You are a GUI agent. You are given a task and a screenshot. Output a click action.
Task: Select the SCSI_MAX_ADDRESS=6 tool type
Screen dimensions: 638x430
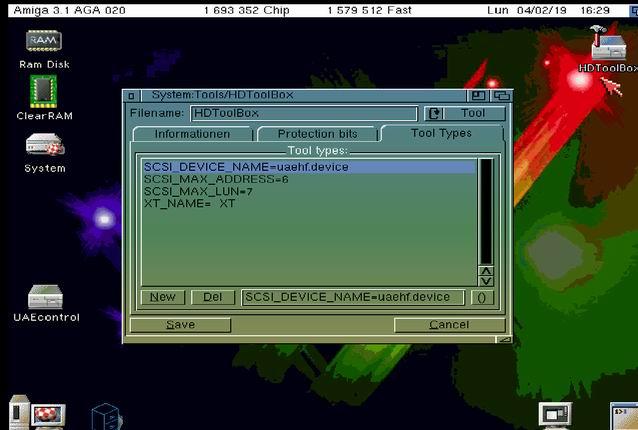pos(309,179)
